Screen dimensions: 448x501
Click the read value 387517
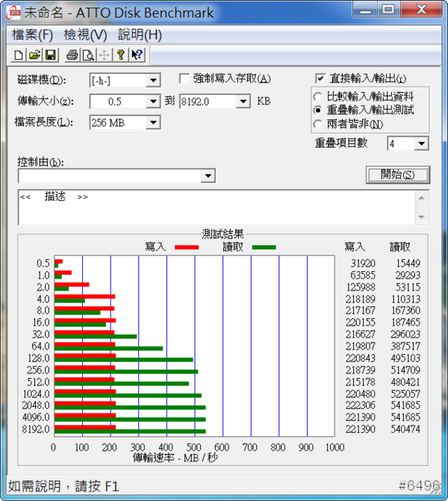click(x=405, y=346)
